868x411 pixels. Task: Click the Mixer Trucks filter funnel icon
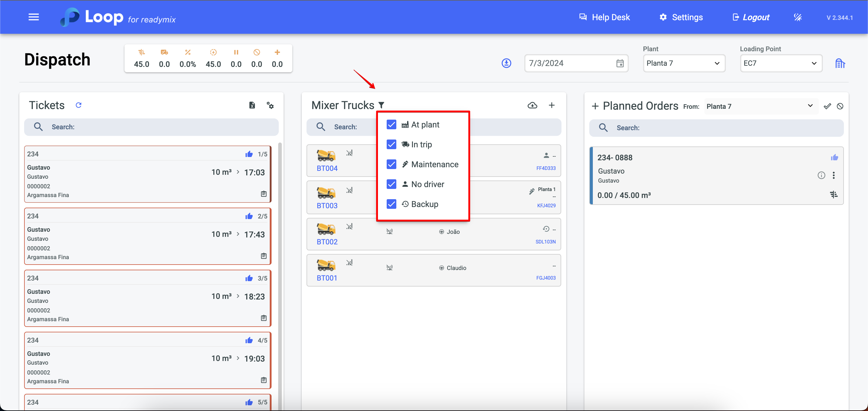click(x=381, y=105)
